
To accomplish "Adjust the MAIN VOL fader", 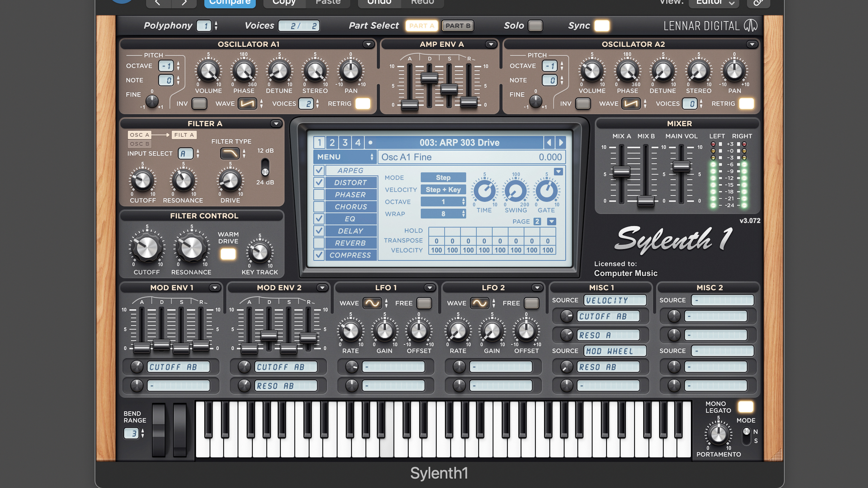I will pyautogui.click(x=681, y=166).
